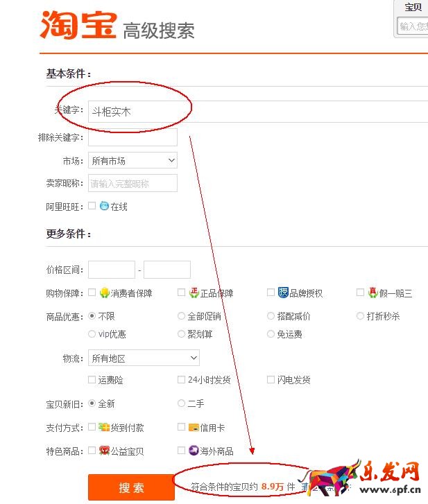Image resolution: width=428 pixels, height=504 pixels.
Task: Expand the 物流 所有地区 dropdown
Action: point(144,358)
